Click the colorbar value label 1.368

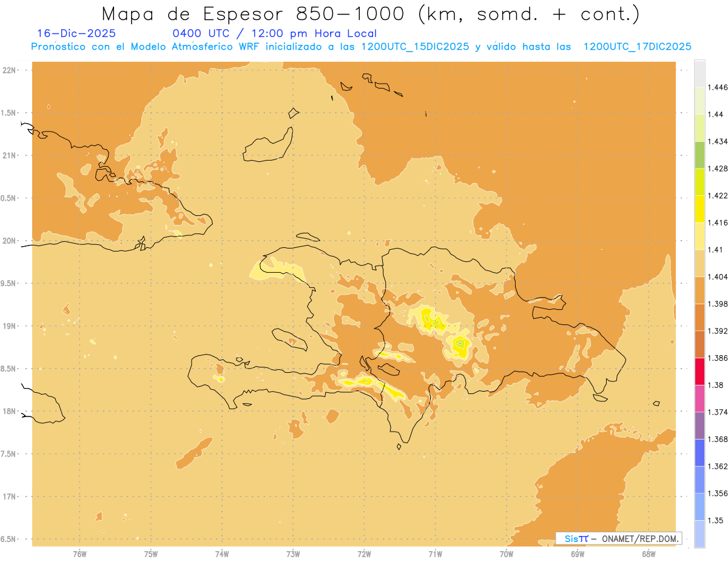pyautogui.click(x=718, y=439)
